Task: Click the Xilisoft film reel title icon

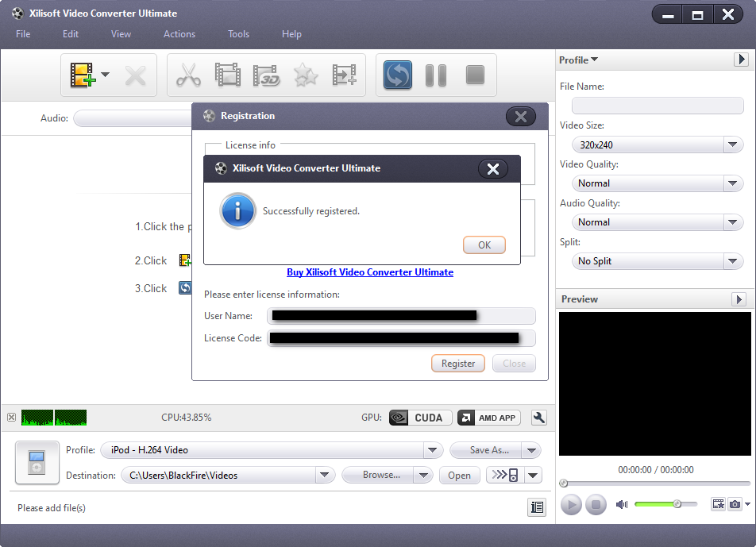Action: click(x=17, y=13)
